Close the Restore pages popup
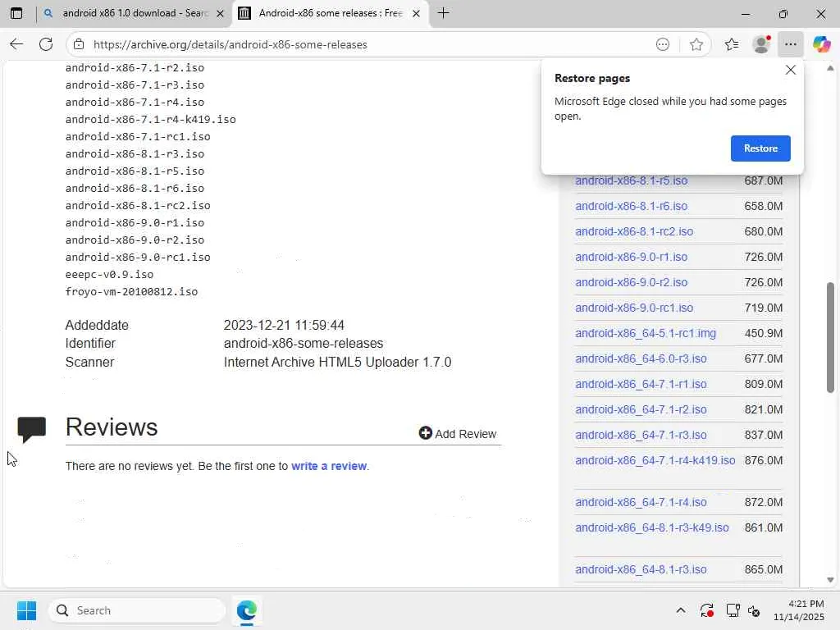The image size is (840, 630). [x=790, y=70]
